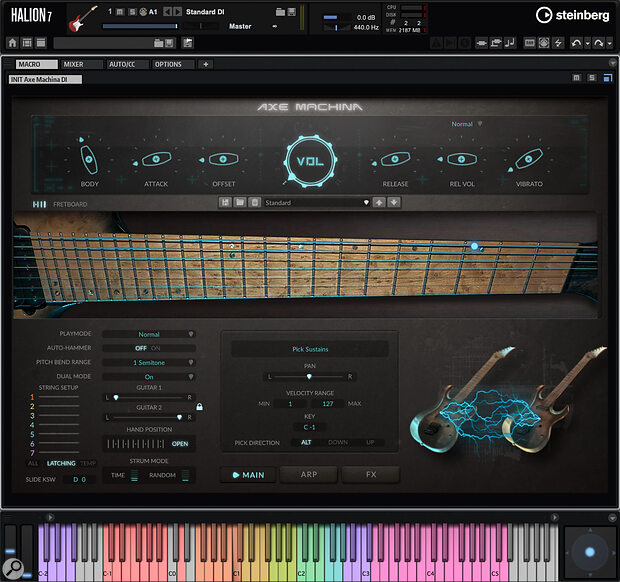
Task: Open the Standard tuning preset dropdown
Action: [x=317, y=202]
